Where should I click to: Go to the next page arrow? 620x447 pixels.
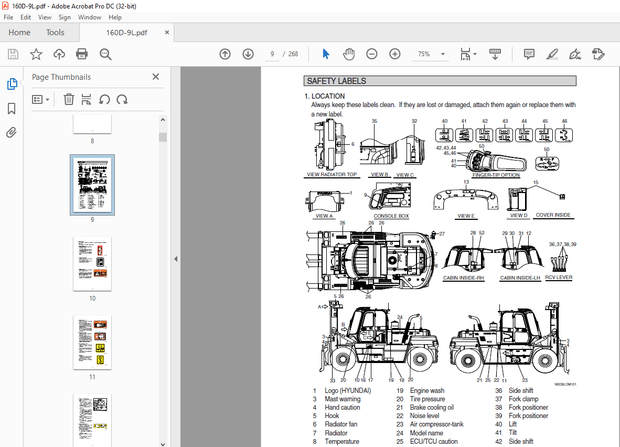pyautogui.click(x=248, y=54)
